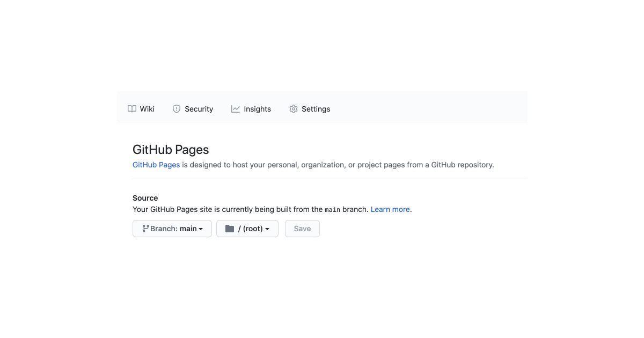Click the Source section label
Viewport: 644px width, 338px height.
[145, 198]
